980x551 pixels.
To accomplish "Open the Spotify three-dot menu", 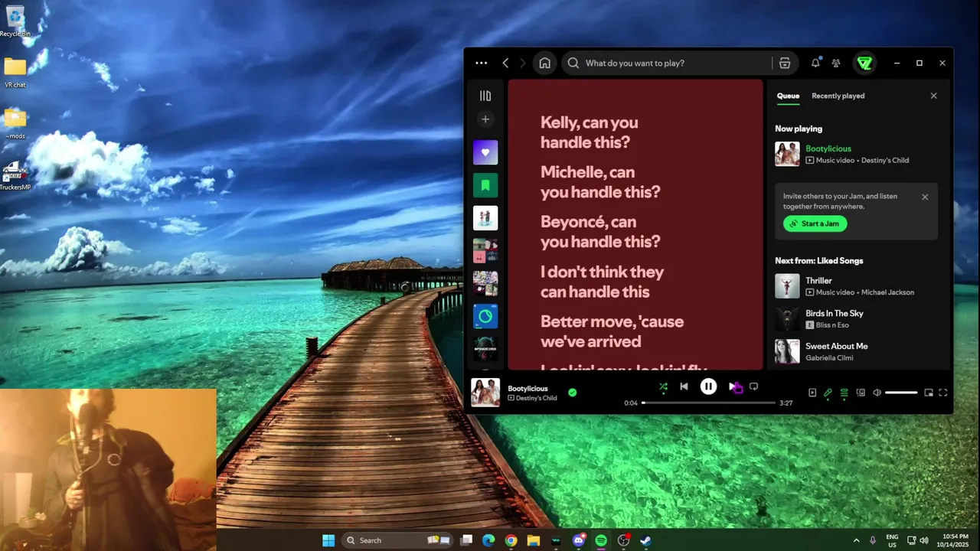I will (x=481, y=63).
